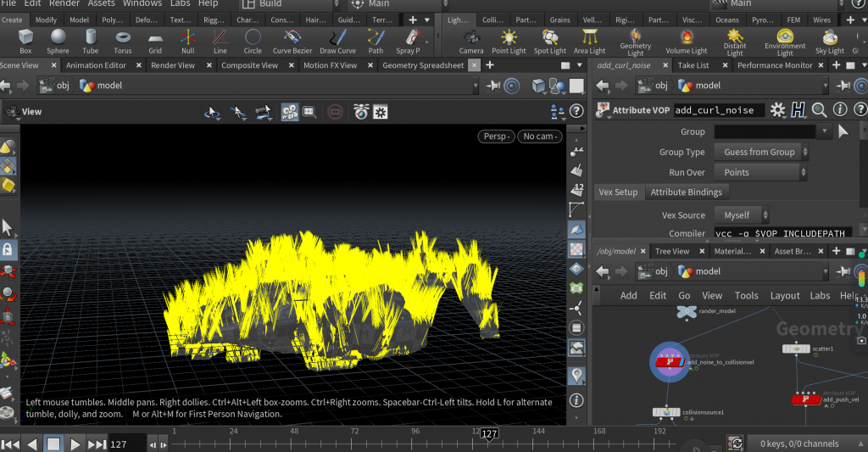Image resolution: width=868 pixels, height=452 pixels.
Task: Add an Area Light
Action: coord(590,42)
